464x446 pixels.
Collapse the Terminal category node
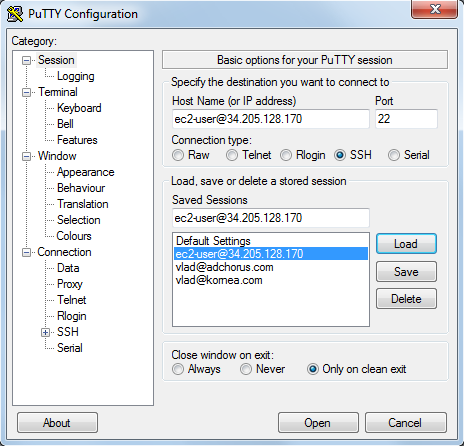pyautogui.click(x=26, y=92)
